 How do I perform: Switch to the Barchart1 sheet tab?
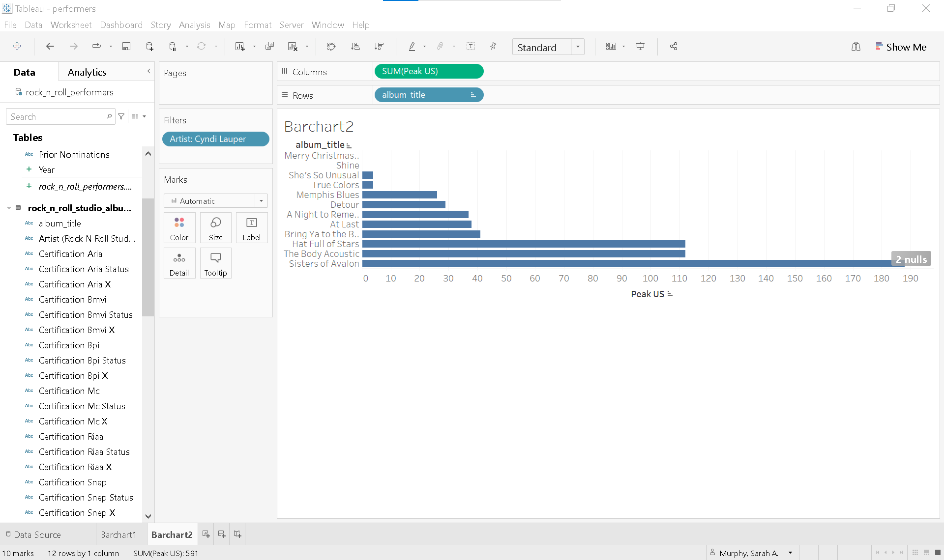click(118, 535)
